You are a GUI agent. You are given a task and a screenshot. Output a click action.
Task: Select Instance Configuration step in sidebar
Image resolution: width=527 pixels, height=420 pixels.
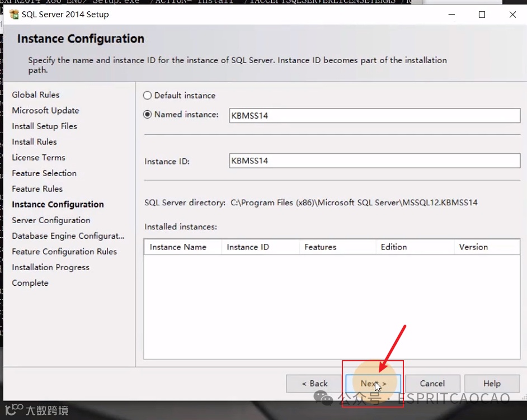tap(58, 204)
